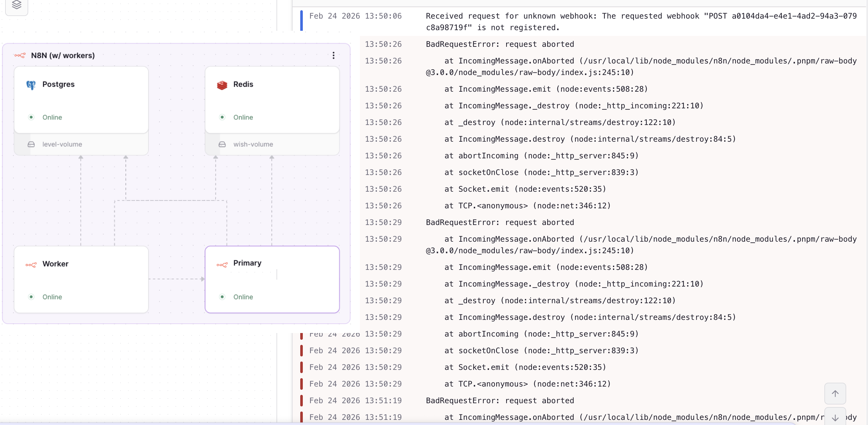Click the Postgres elephant icon
The width and height of the screenshot is (868, 425).
coord(31,85)
